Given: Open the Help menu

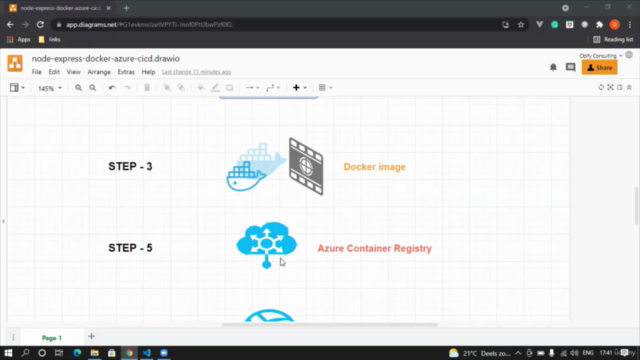Looking at the screenshot, I should 148,72.
